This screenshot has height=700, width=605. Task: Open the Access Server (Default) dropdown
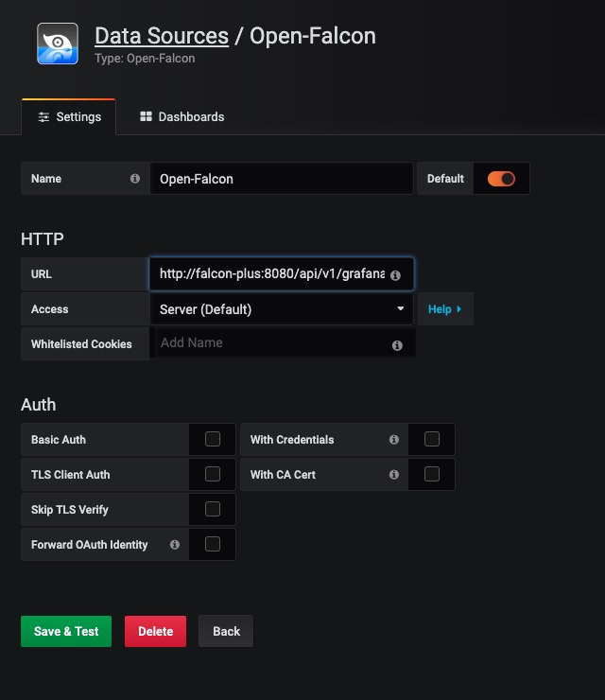click(x=282, y=309)
